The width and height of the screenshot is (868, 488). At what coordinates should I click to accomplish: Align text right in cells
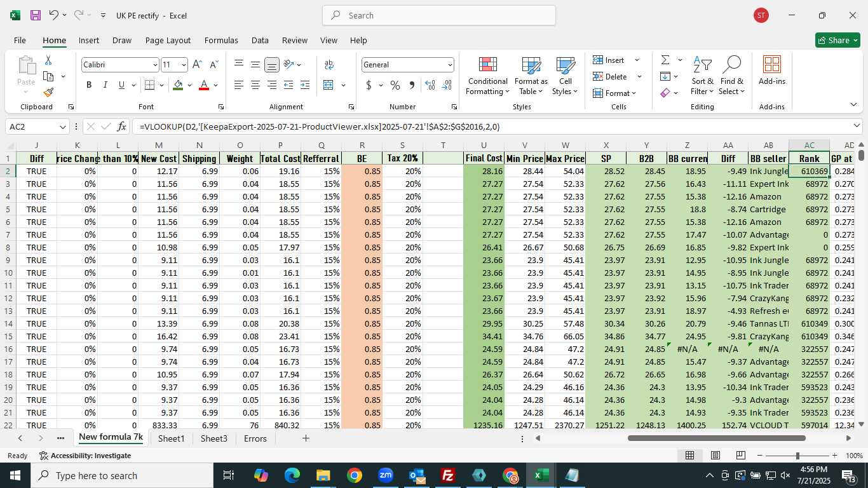(272, 85)
